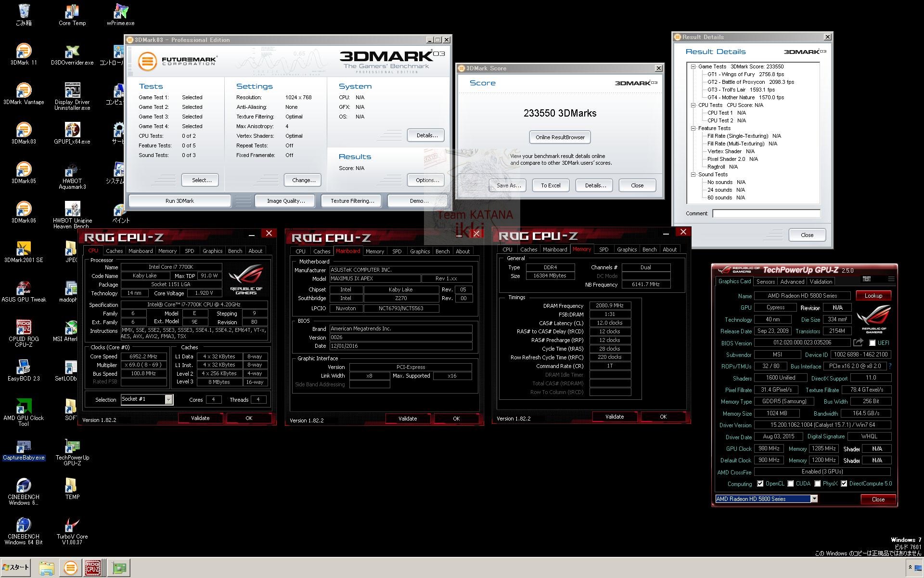Open the SPD tab in the Mainboard CPU-Z window
Image resolution: width=924 pixels, height=578 pixels.
397,251
